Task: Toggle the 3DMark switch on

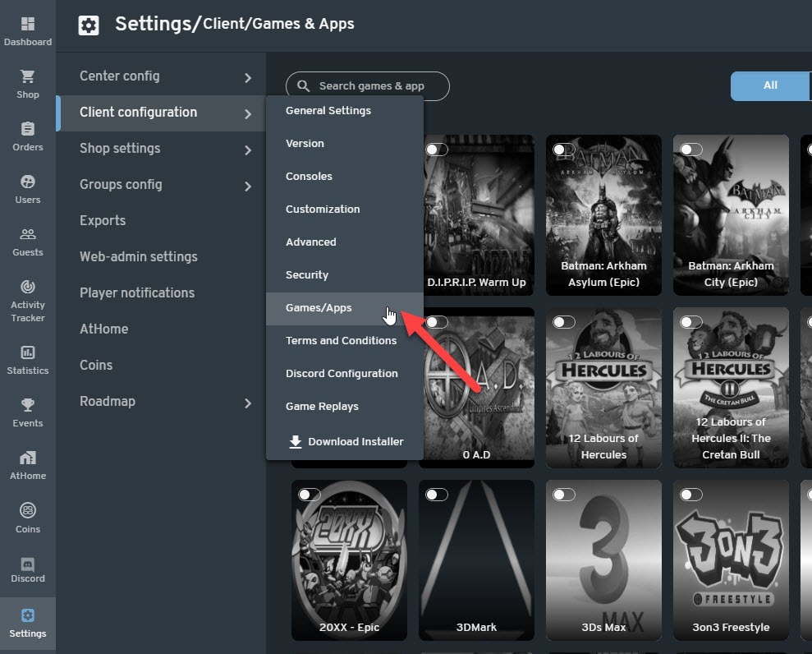Action: [x=436, y=495]
